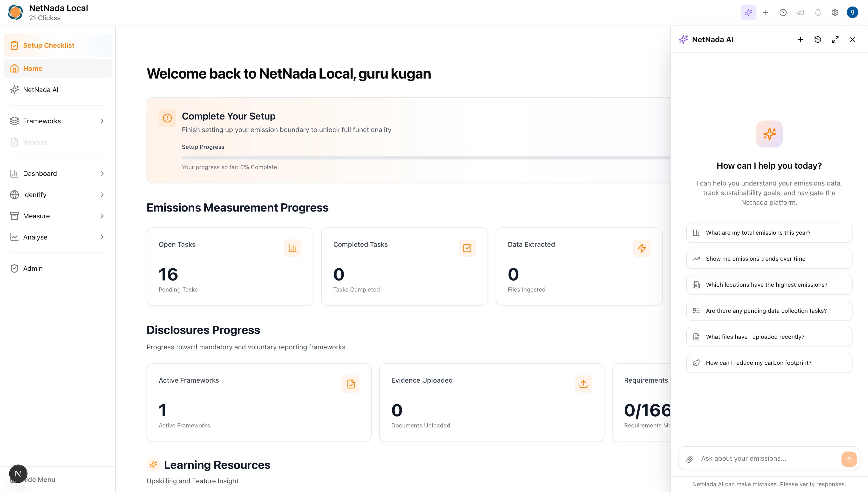Click the Ask about your emissions input field
This screenshot has width=868, height=492.
click(x=761, y=458)
